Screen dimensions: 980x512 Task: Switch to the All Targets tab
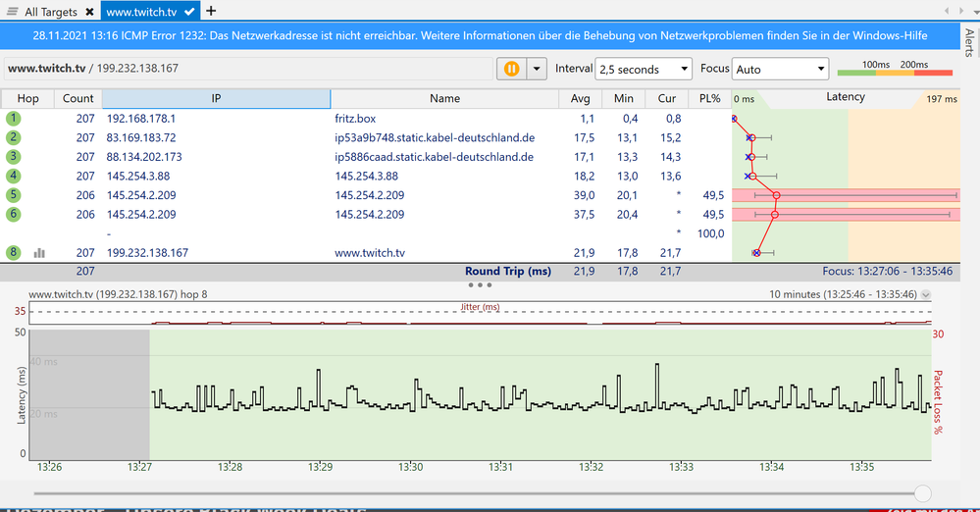pyautogui.click(x=51, y=11)
